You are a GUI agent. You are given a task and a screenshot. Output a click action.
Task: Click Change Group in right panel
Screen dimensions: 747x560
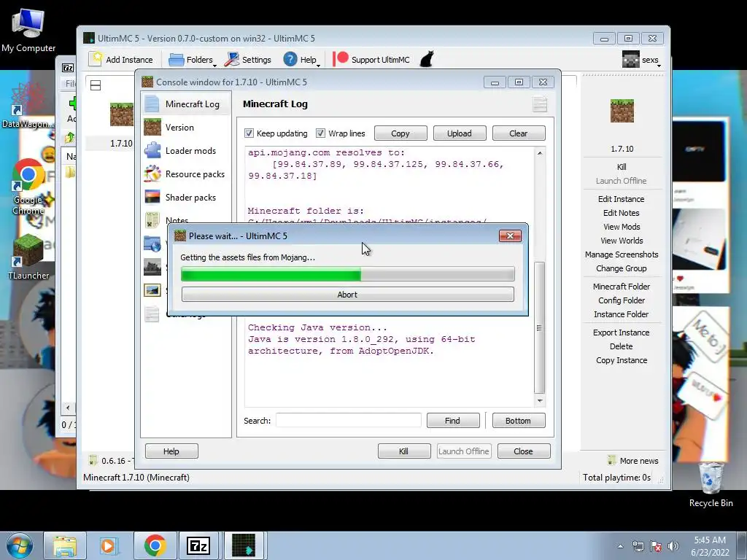click(622, 268)
